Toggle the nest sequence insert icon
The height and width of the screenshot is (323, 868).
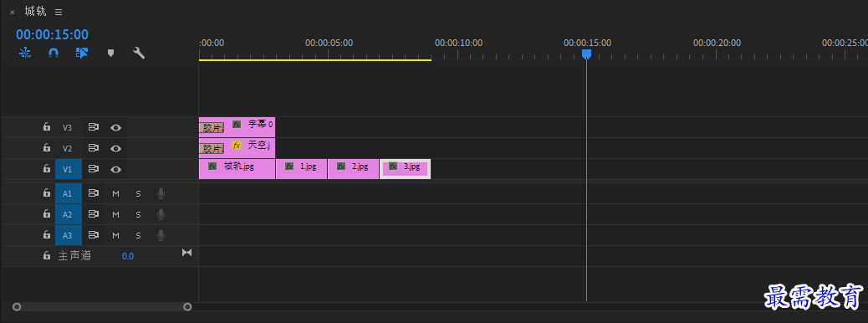[x=25, y=54]
